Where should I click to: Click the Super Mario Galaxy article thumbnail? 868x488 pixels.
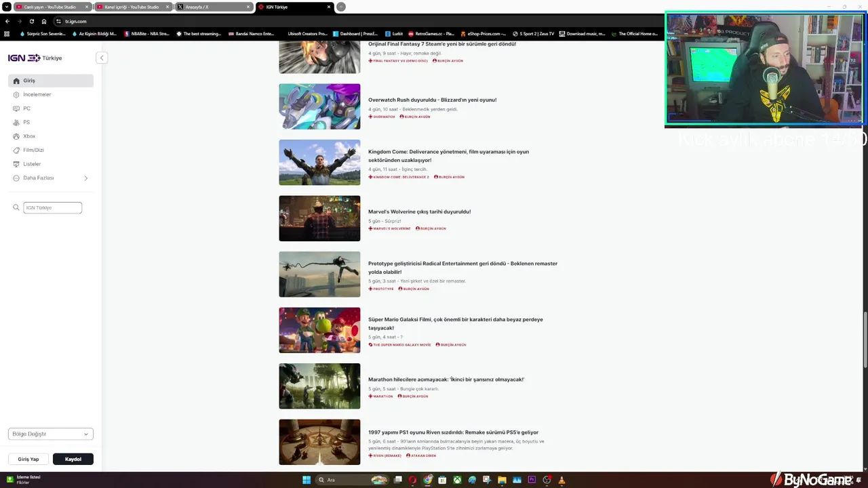pos(319,330)
